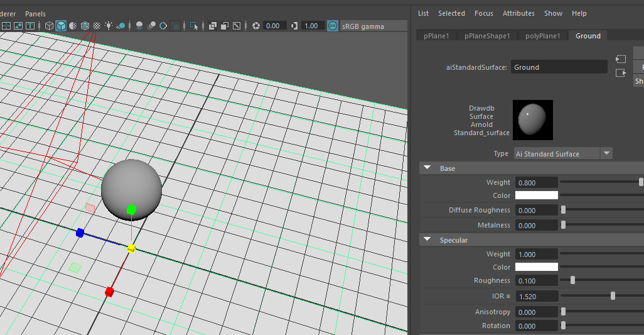Toggle multisample anti-aliasing icon

[x=163, y=26]
